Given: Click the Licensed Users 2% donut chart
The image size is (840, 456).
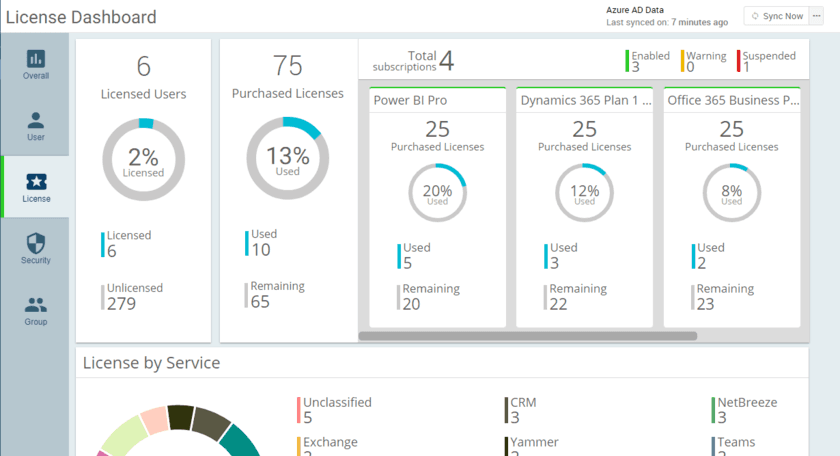Looking at the screenshot, I should [x=143, y=160].
